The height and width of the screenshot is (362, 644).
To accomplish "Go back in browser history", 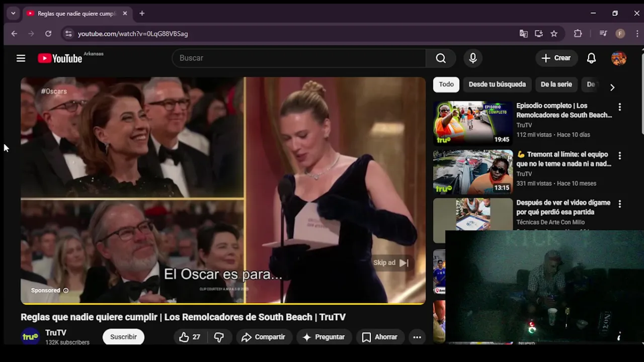I will [14, 34].
